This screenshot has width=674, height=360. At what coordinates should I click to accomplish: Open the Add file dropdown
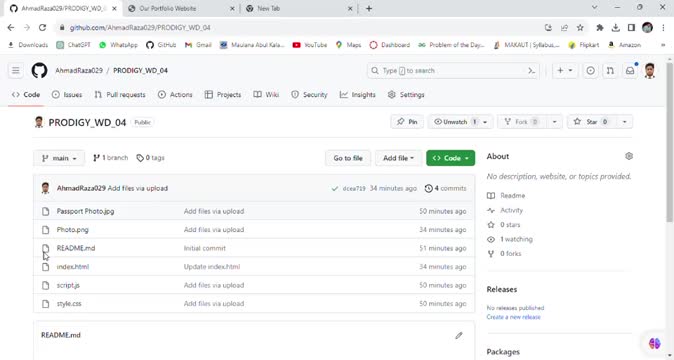click(x=398, y=158)
